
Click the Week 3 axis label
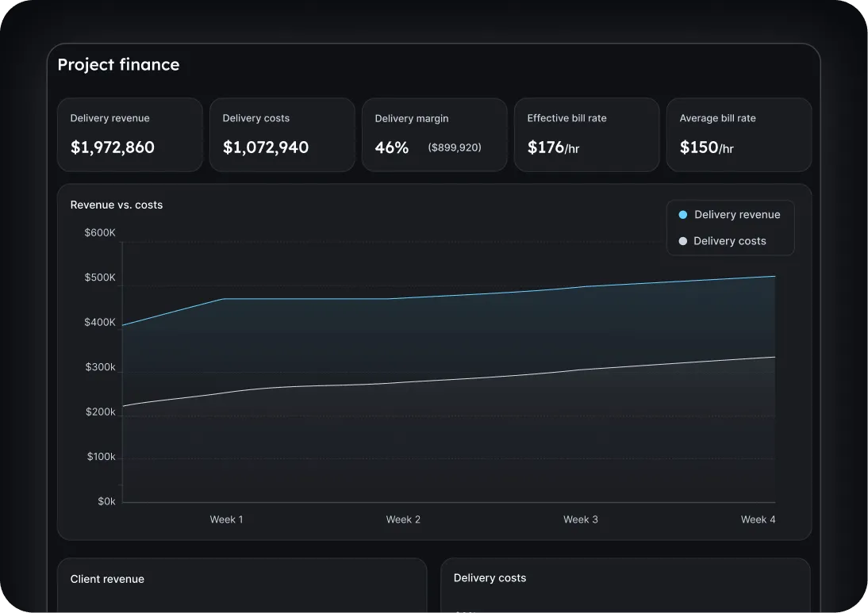click(x=581, y=519)
